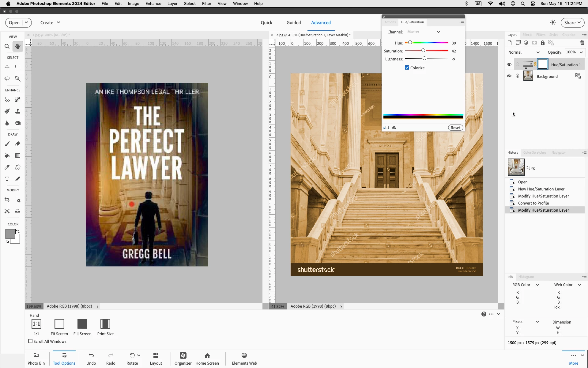Image resolution: width=588 pixels, height=368 pixels.
Task: Hide the Background layer
Action: 509,76
